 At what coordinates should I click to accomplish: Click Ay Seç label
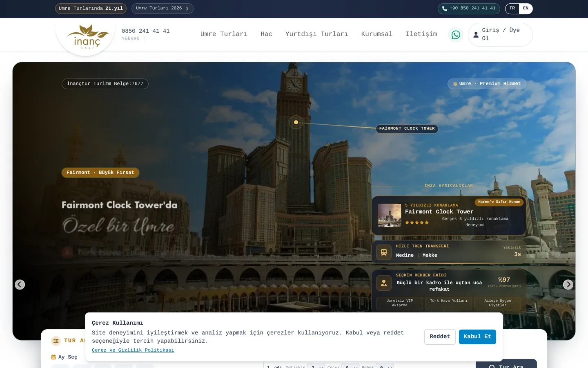pos(68,357)
